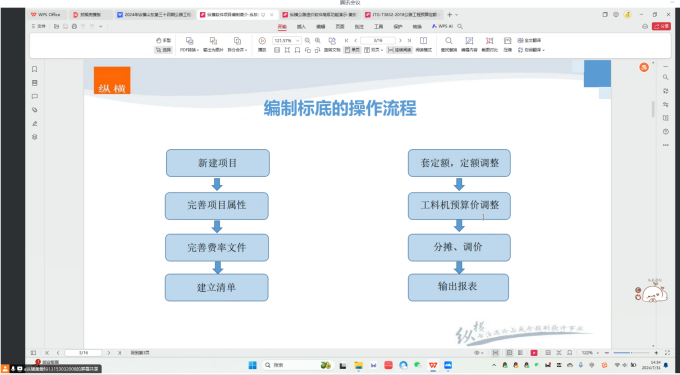Toggle single page view mode
680x375 pixels.
tap(353, 50)
